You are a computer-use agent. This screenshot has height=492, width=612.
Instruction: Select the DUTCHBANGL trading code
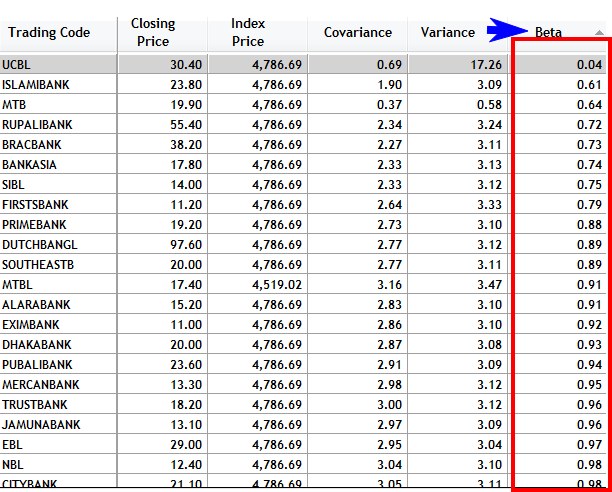(x=39, y=245)
